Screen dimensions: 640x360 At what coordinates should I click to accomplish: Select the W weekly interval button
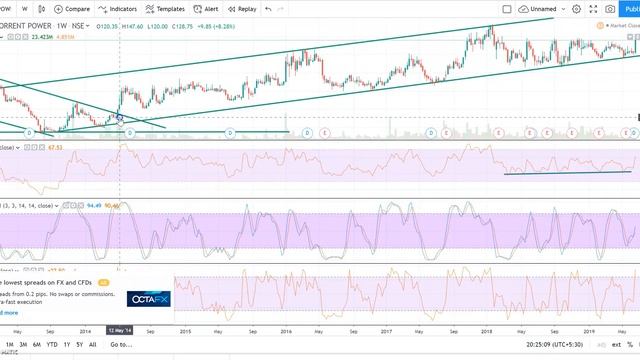coord(25,9)
